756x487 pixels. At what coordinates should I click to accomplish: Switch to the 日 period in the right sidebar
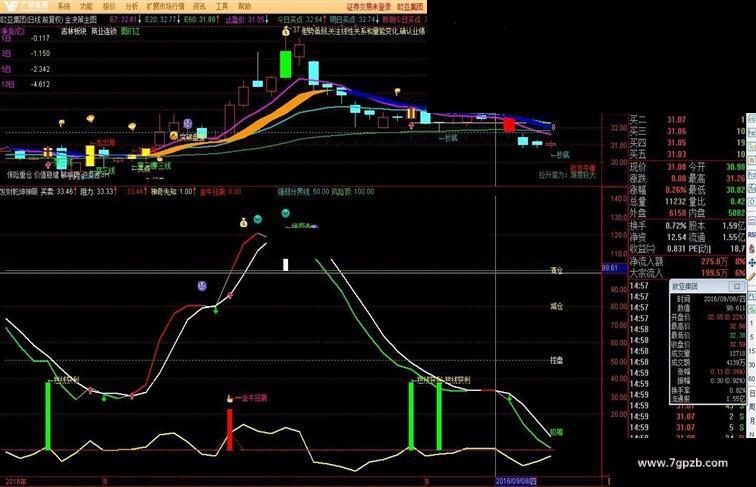pyautogui.click(x=752, y=394)
